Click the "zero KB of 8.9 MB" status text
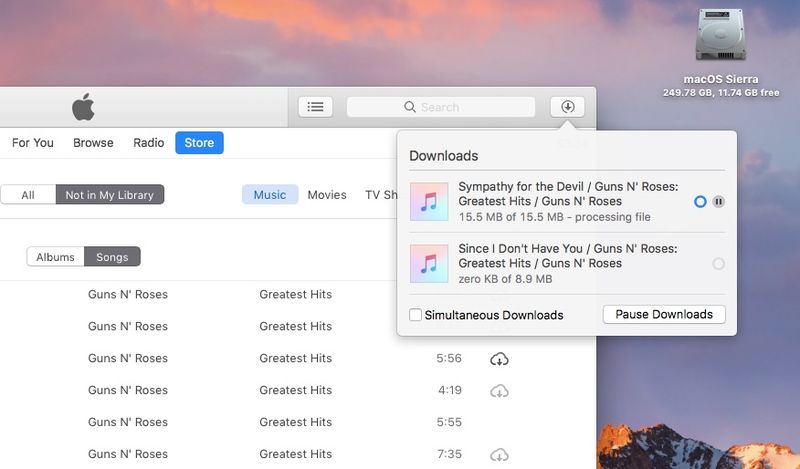The width and height of the screenshot is (800, 469). pyautogui.click(x=505, y=279)
